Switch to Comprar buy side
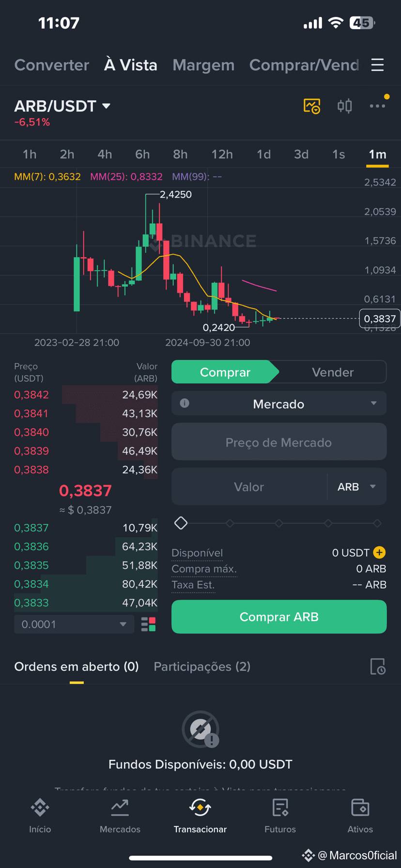This screenshot has height=868, width=401. (x=225, y=372)
